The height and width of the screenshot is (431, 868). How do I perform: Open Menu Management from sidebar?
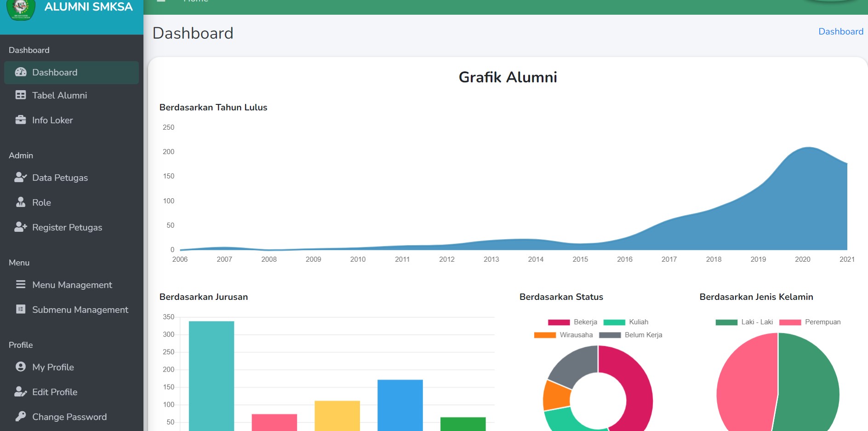point(72,285)
